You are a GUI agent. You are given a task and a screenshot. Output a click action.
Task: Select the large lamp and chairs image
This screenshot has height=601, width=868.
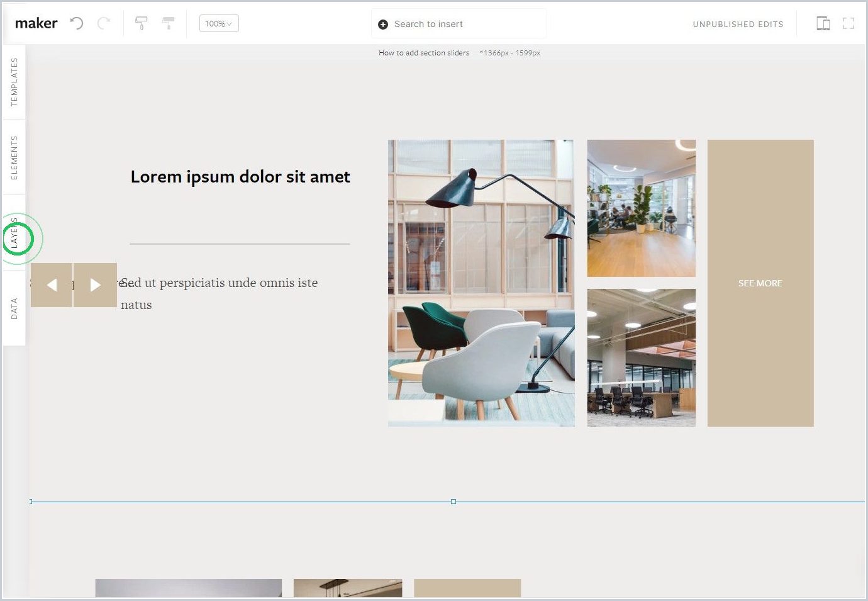click(x=481, y=283)
